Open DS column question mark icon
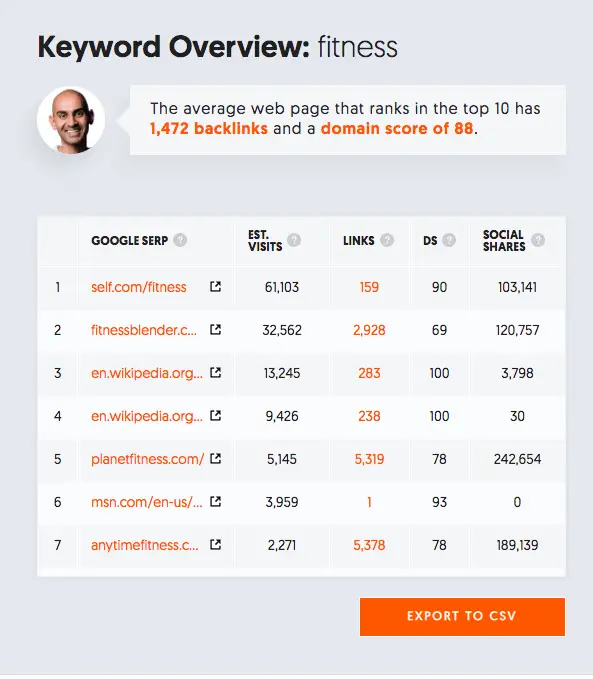The width and height of the screenshot is (593, 679). (449, 240)
